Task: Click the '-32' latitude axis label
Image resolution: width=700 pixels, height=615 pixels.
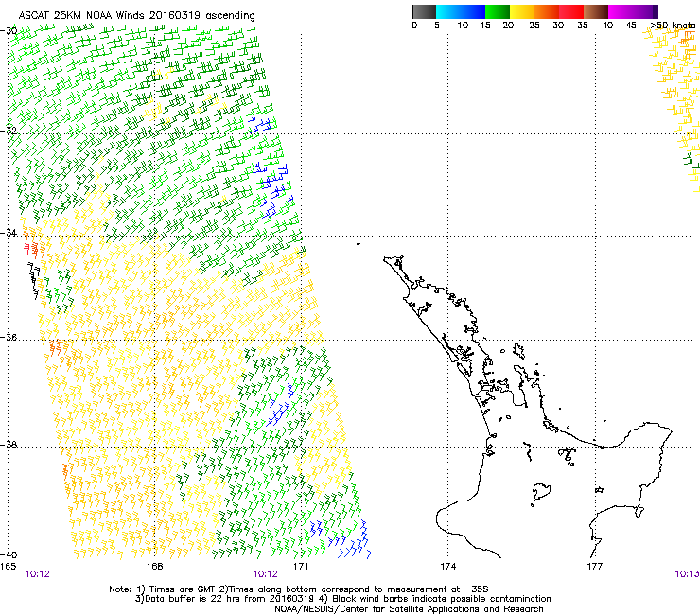Action: 9,131
